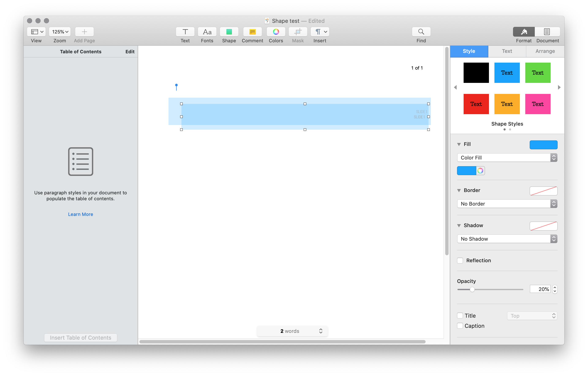The width and height of the screenshot is (588, 376).
Task: Click Learn More link in Table of Contents
Action: click(80, 214)
